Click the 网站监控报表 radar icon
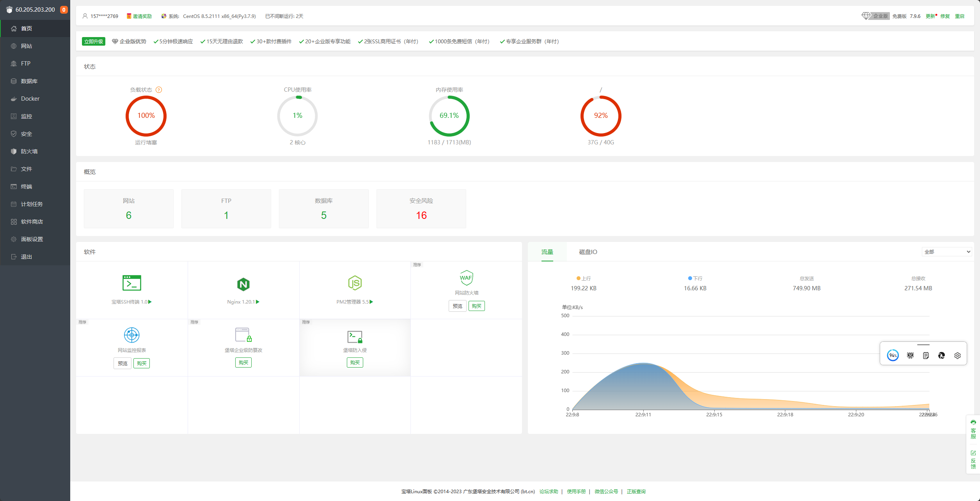Image resolution: width=980 pixels, height=501 pixels. (x=132, y=335)
